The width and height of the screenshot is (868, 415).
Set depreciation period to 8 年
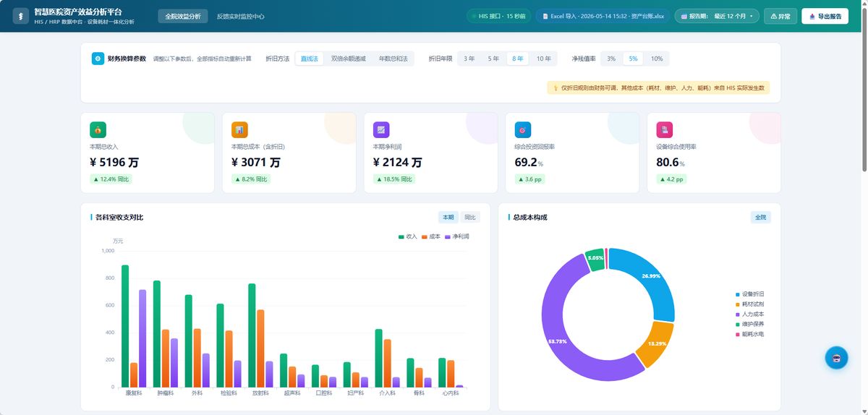(518, 59)
